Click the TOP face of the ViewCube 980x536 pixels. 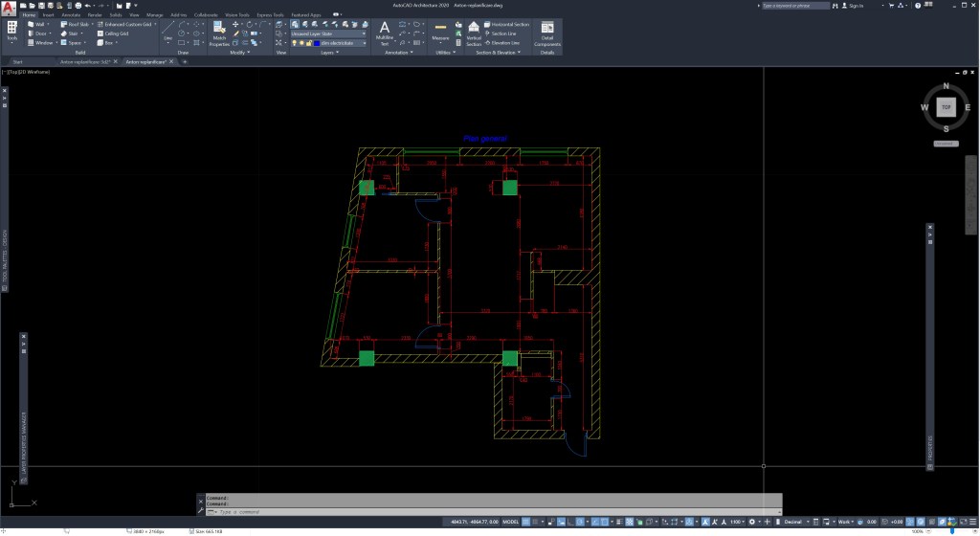[945, 107]
